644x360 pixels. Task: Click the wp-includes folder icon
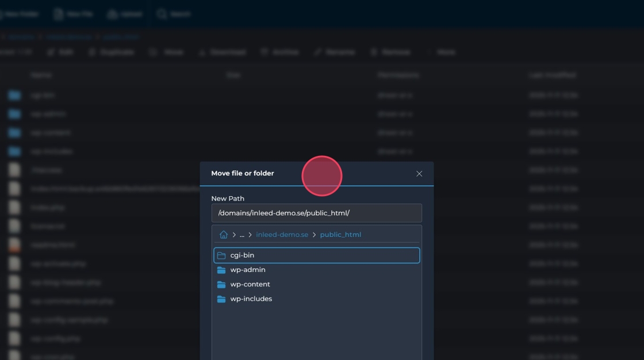[x=221, y=299]
